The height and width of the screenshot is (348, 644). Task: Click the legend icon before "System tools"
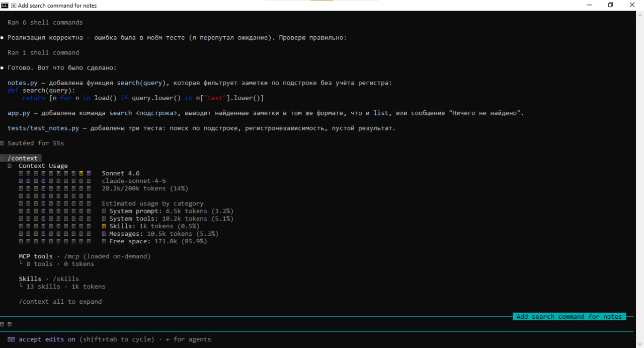click(x=104, y=219)
